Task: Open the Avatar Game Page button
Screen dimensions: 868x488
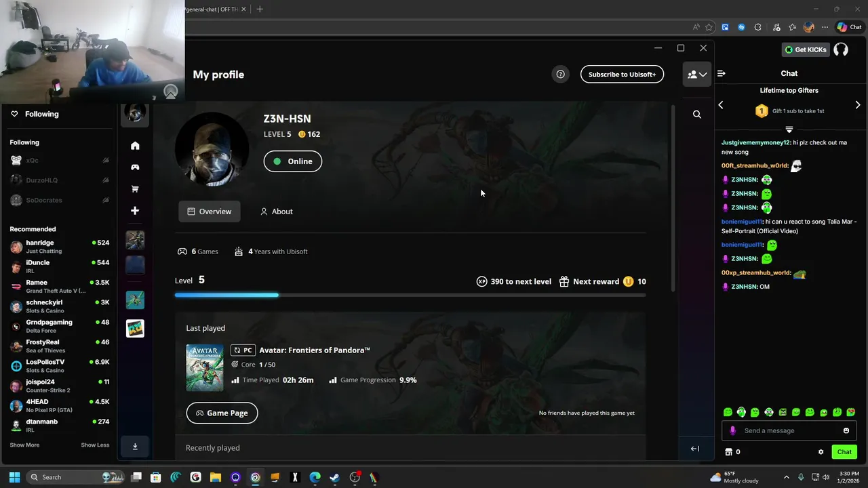Action: [x=222, y=413]
